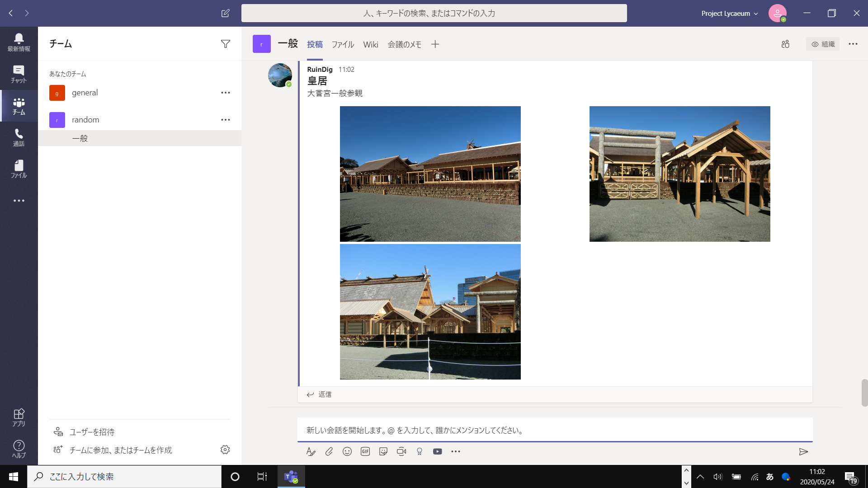This screenshot has width=868, height=488.
Task: Click ユーザーを招待 link
Action: (92, 432)
